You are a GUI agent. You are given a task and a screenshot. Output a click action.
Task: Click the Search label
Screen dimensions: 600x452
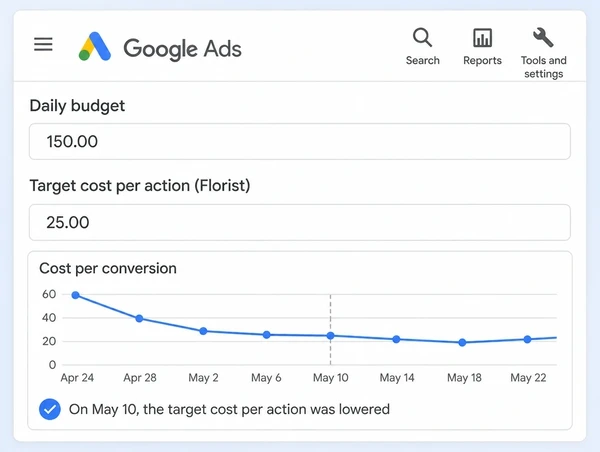(422, 60)
